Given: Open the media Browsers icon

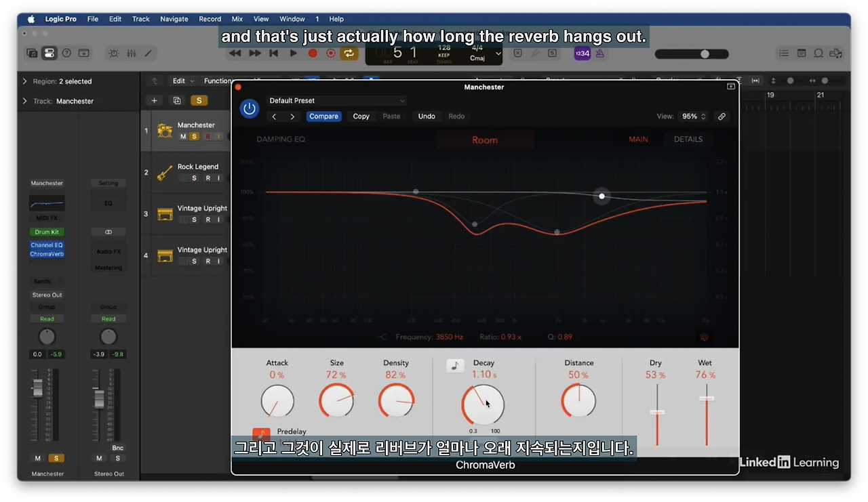Looking at the screenshot, I should [837, 53].
